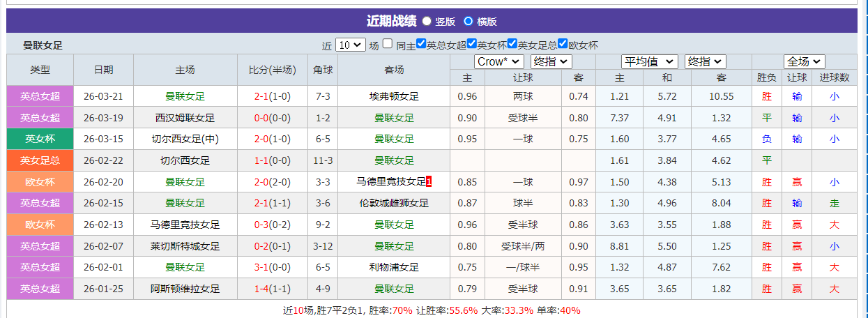Click 英女足总 tag in the 26-02-22 row
This screenshot has width=868, height=318.
[x=40, y=160]
